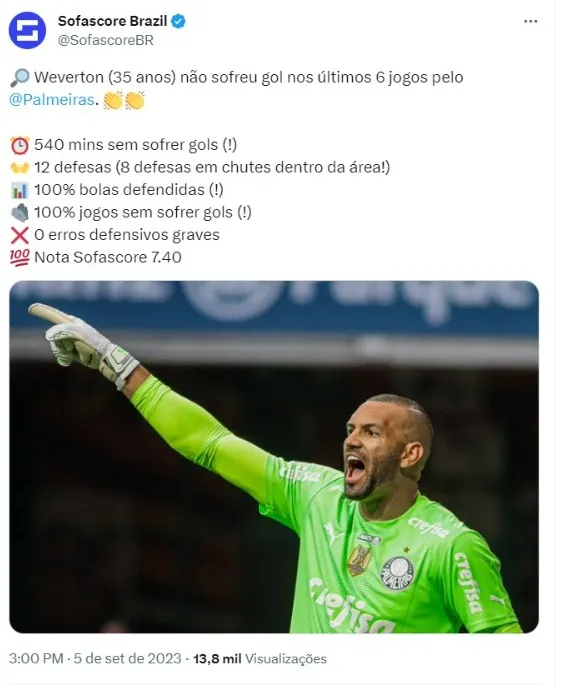The height and width of the screenshot is (688, 567).
Task: Open the goalkeeper photo in the tweet
Action: tap(274, 457)
